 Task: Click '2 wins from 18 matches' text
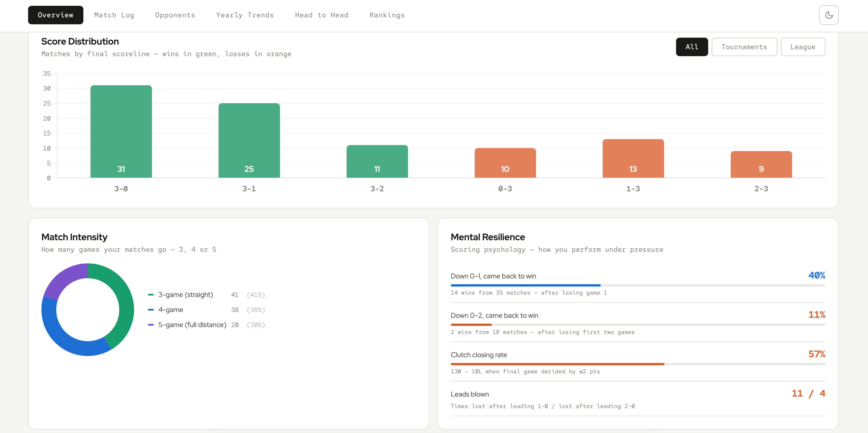coord(489,332)
